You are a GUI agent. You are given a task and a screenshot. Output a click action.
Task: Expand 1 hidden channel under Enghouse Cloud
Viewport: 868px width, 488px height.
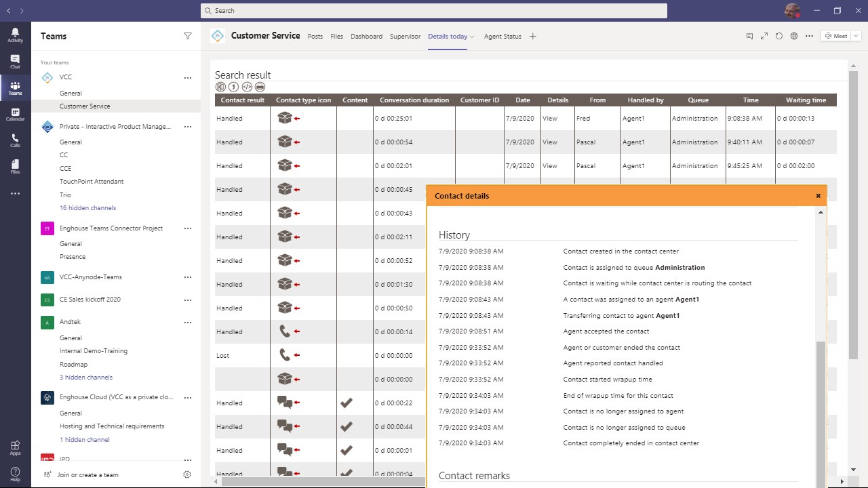click(85, 440)
